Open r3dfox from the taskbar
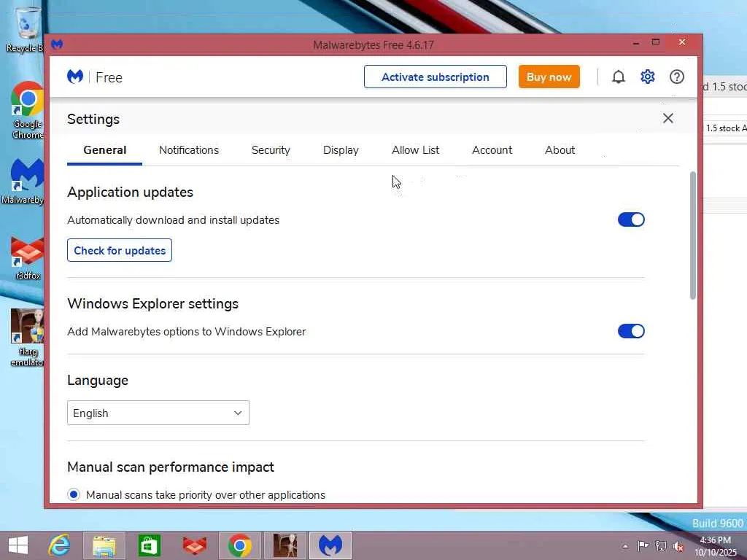Screen dimensions: 747x560 click(x=194, y=545)
